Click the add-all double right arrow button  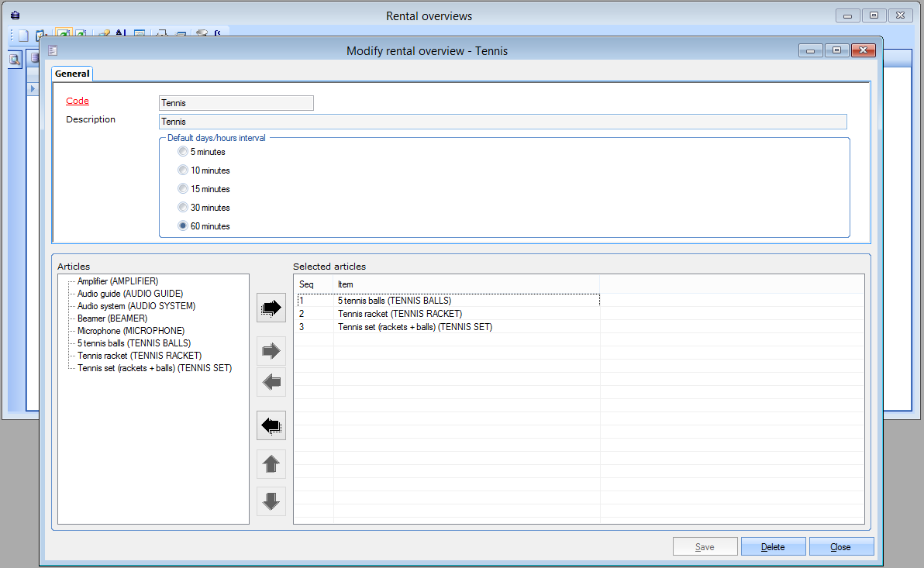[x=271, y=308]
